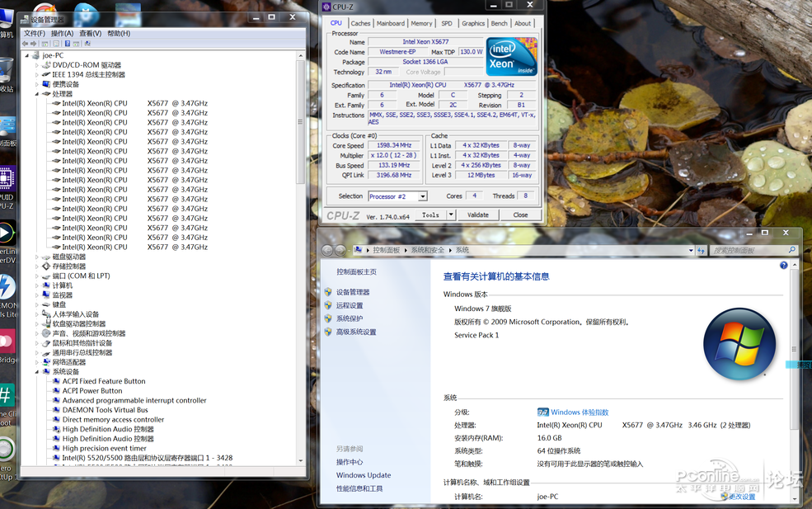Click the 软盘驱动器控制器 icon
The height and width of the screenshot is (509, 812).
click(46, 323)
